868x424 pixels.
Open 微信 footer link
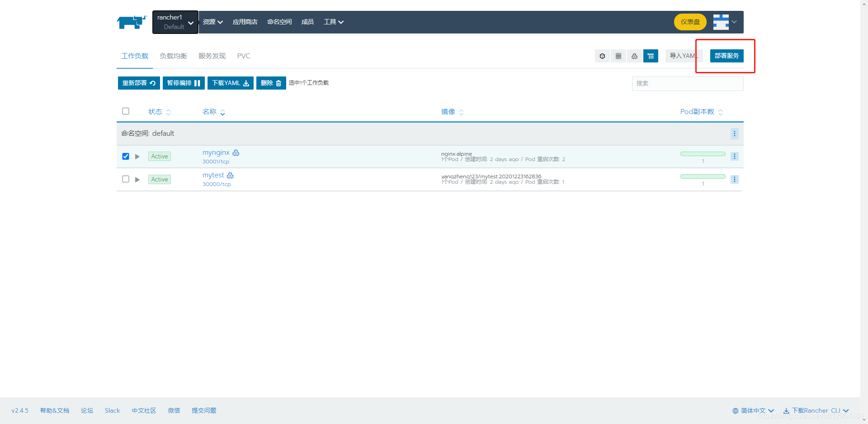[174, 411]
